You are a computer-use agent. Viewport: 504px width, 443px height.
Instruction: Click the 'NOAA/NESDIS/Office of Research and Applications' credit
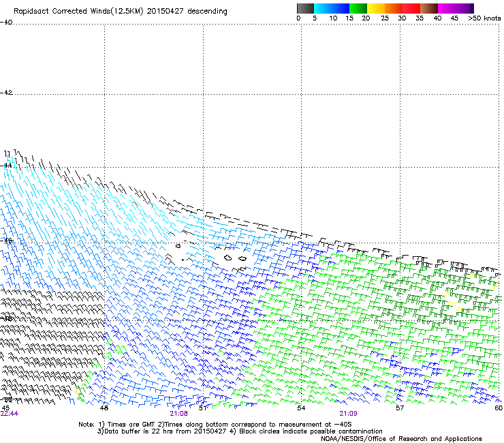401,439
